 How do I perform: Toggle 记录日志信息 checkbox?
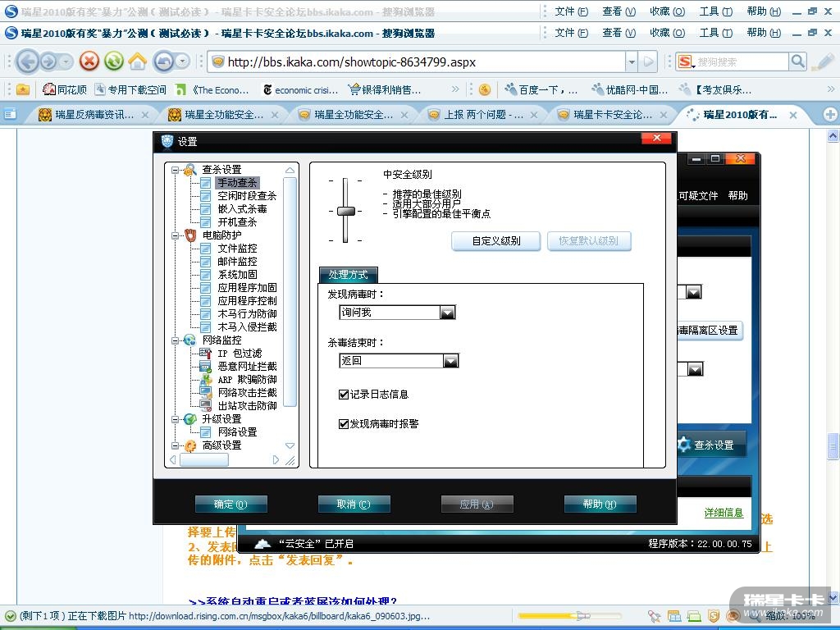click(344, 395)
